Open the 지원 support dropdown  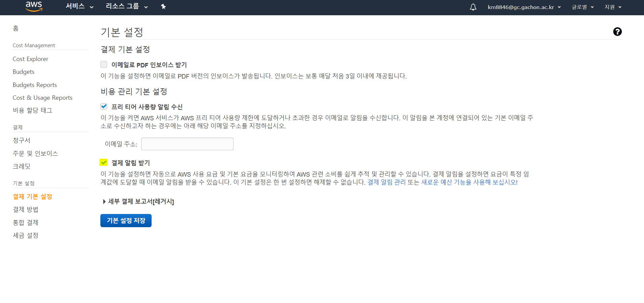(x=613, y=7)
